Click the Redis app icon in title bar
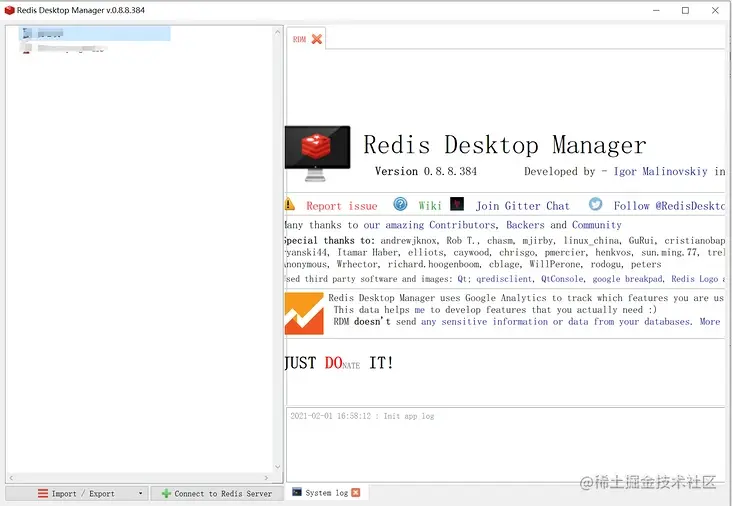Screen dimensions: 732x506 coord(9,10)
